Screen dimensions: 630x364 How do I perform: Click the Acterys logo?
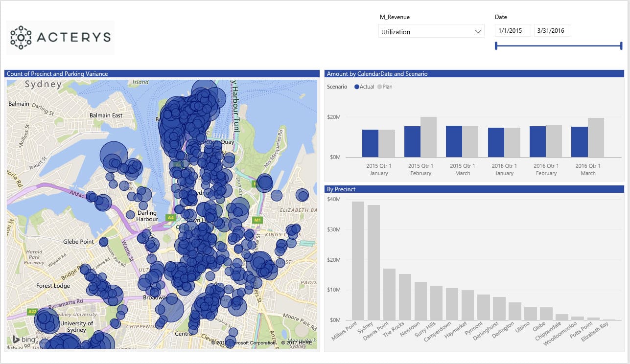[x=60, y=37]
